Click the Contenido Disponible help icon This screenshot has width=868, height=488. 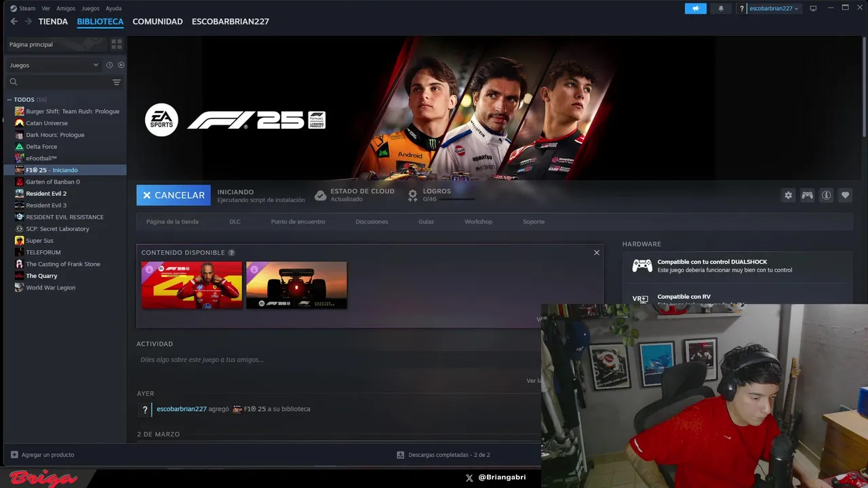(231, 253)
